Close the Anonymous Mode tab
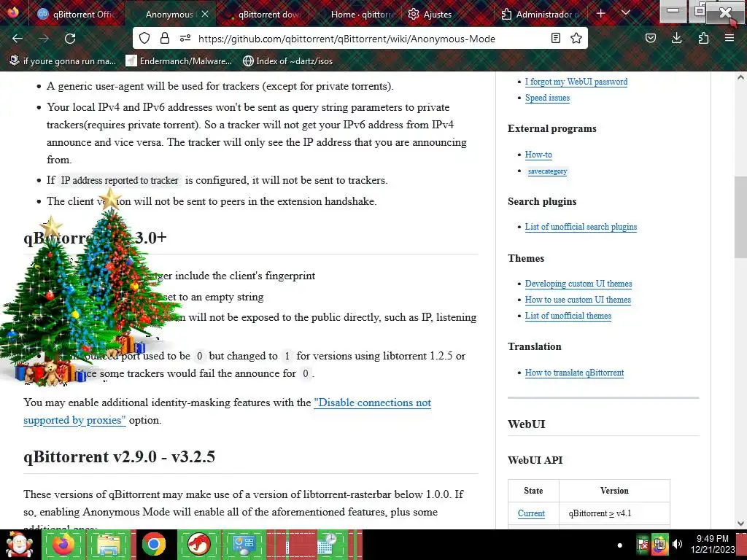747x560 pixels. (x=205, y=15)
